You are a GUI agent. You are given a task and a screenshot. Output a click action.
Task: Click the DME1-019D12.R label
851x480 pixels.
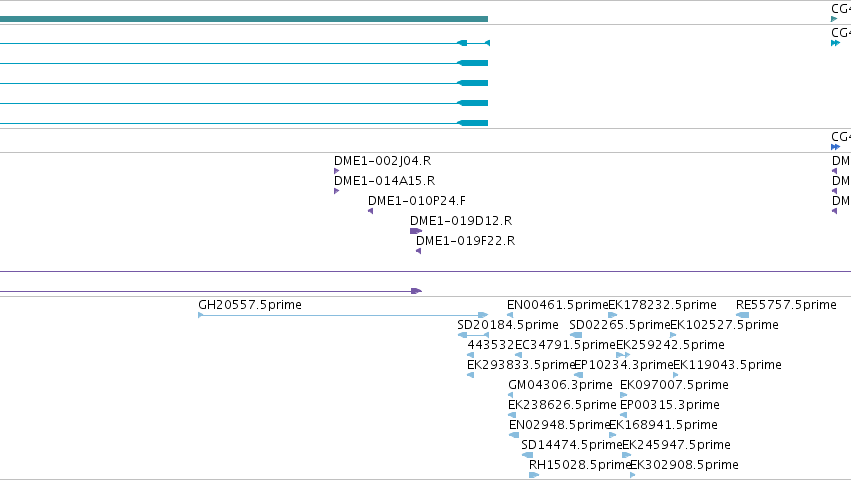461,221
